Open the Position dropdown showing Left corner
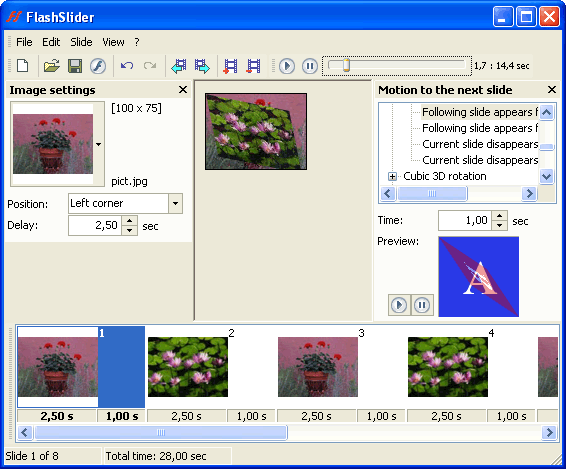The width and height of the screenshot is (566, 469). tap(175, 203)
